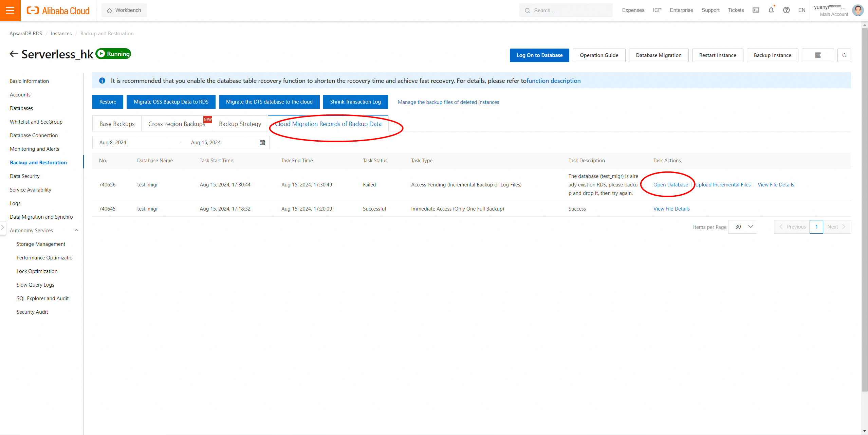
Task: Open the function description link
Action: 554,81
